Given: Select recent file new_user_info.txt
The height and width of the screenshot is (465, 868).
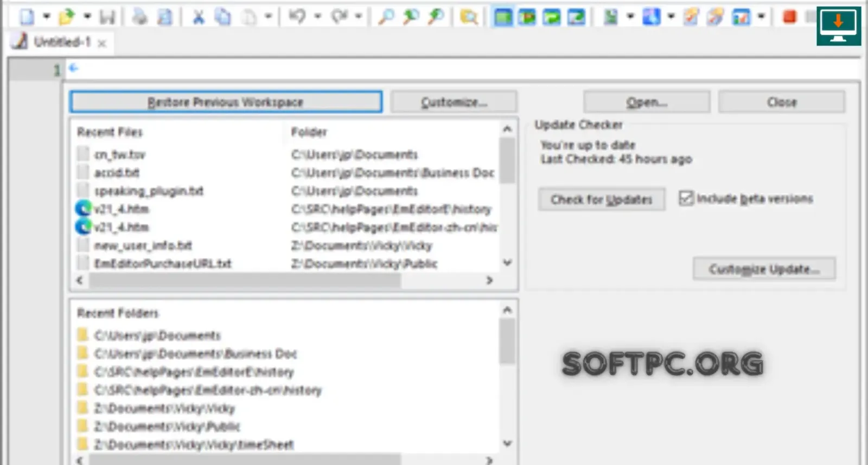Looking at the screenshot, I should pyautogui.click(x=143, y=246).
